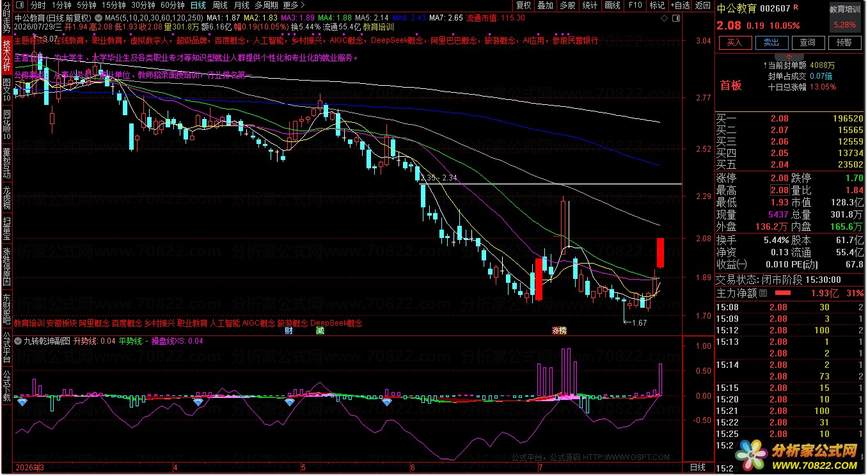Viewport: 868px width, 476px height.
Task: Open the 分时走势 sidebar tab
Action: [x=6, y=18]
